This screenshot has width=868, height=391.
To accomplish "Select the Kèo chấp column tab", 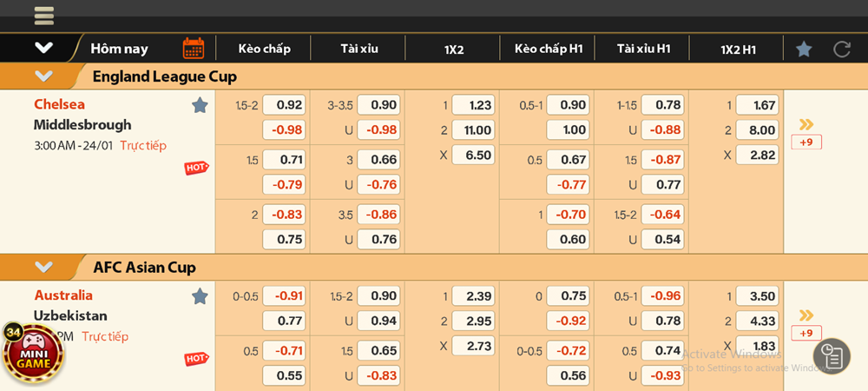I will pyautogui.click(x=264, y=49).
